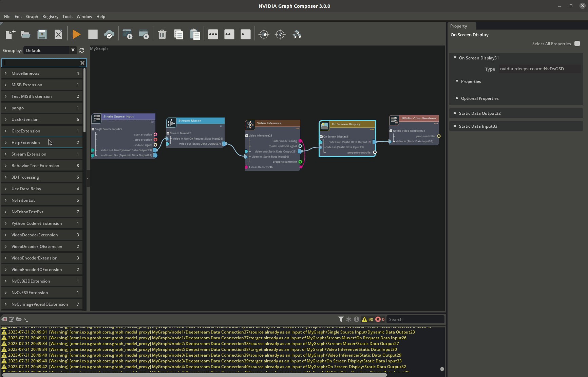Copy selection with the documents icon

[x=178, y=34]
